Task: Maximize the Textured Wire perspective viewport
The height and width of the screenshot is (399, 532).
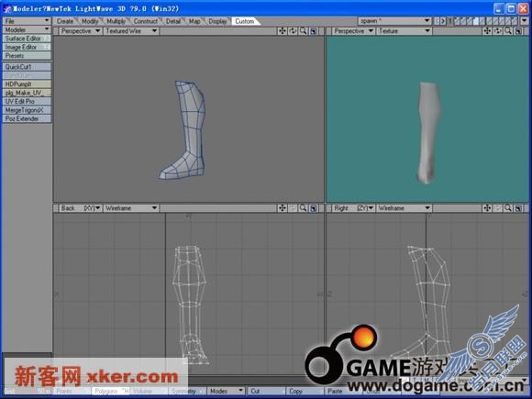Action: coord(314,31)
